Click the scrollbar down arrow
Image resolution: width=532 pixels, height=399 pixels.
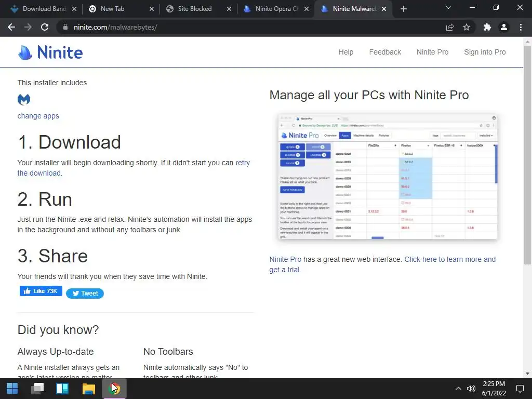527,374
